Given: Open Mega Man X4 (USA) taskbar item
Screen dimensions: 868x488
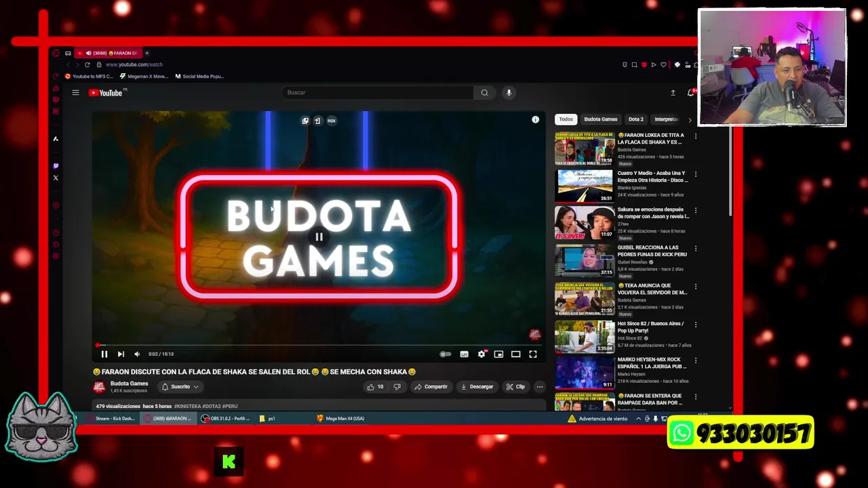Looking at the screenshot, I should (340, 419).
